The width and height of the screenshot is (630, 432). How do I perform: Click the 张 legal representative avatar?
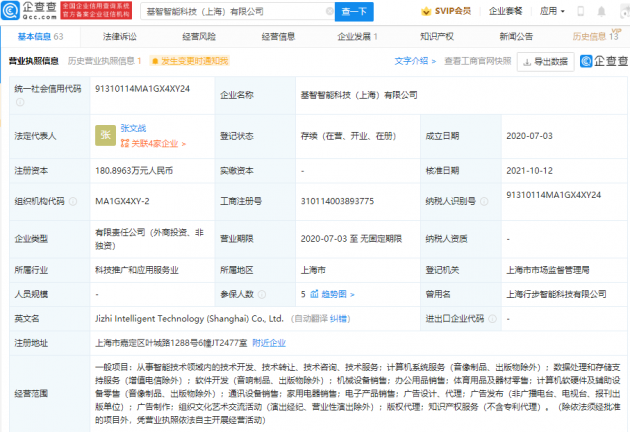tap(105, 135)
